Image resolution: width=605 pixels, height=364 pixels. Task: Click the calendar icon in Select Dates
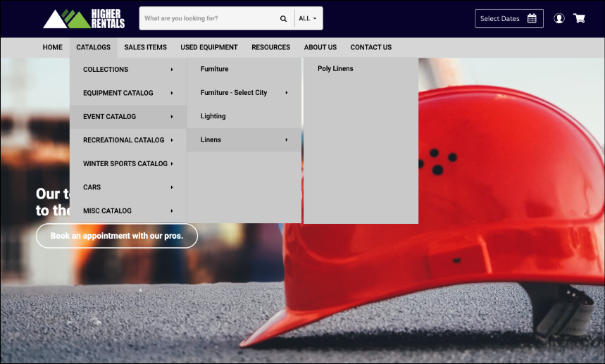coord(532,18)
